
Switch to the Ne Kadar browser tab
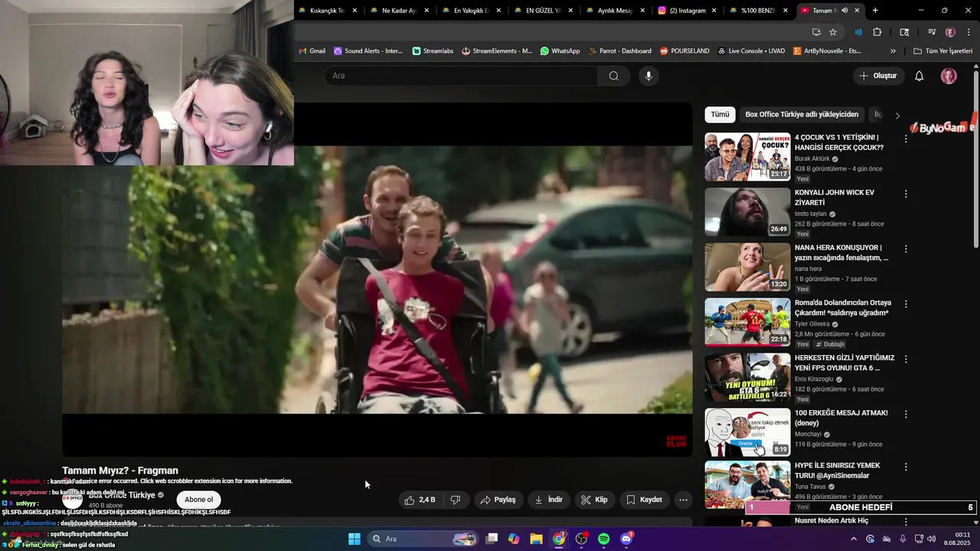[399, 11]
